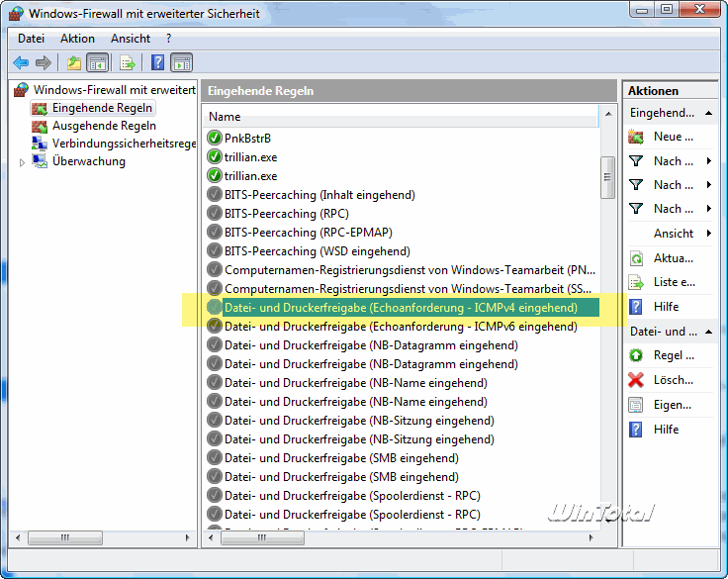Open the Aktion menu

pos(77,39)
